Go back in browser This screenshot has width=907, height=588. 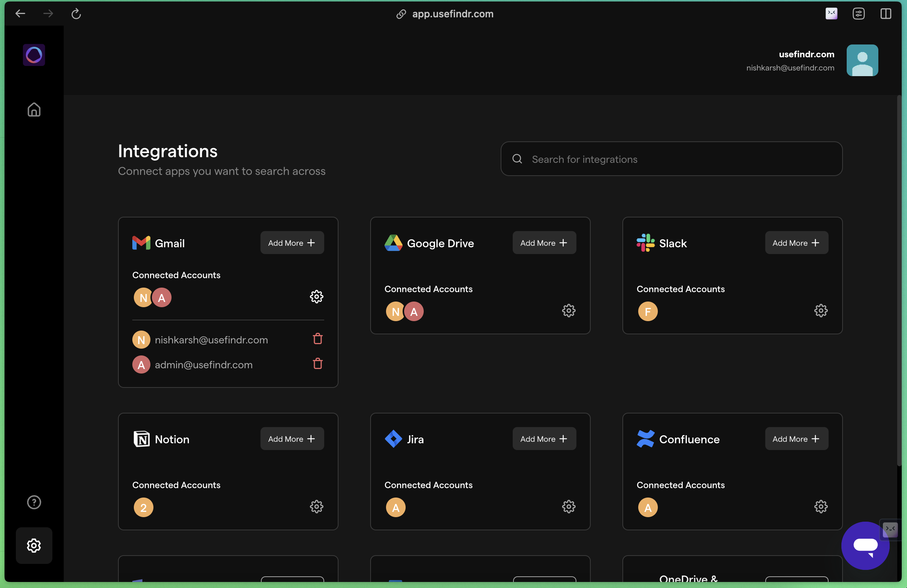click(20, 14)
